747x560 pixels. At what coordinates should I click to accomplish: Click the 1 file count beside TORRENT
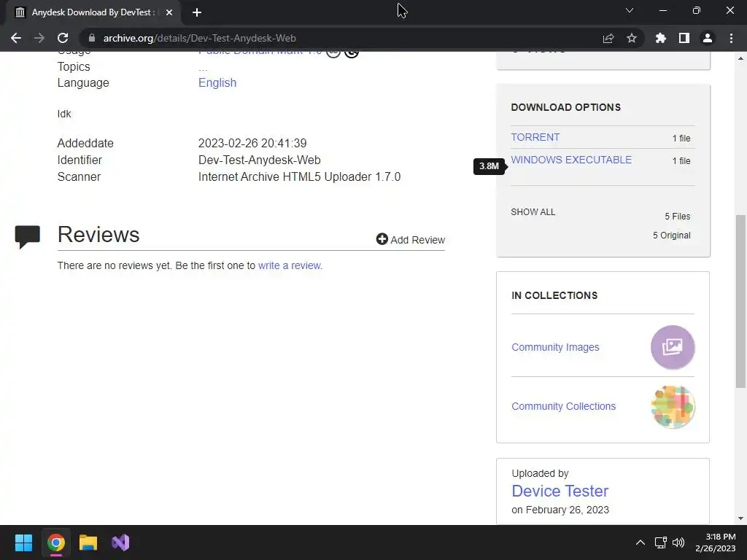(x=681, y=138)
